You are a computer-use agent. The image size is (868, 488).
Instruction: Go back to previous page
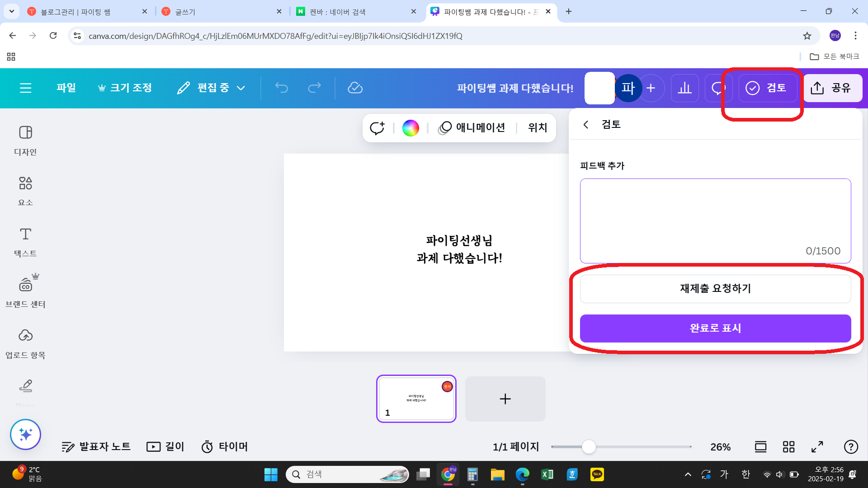(13, 36)
